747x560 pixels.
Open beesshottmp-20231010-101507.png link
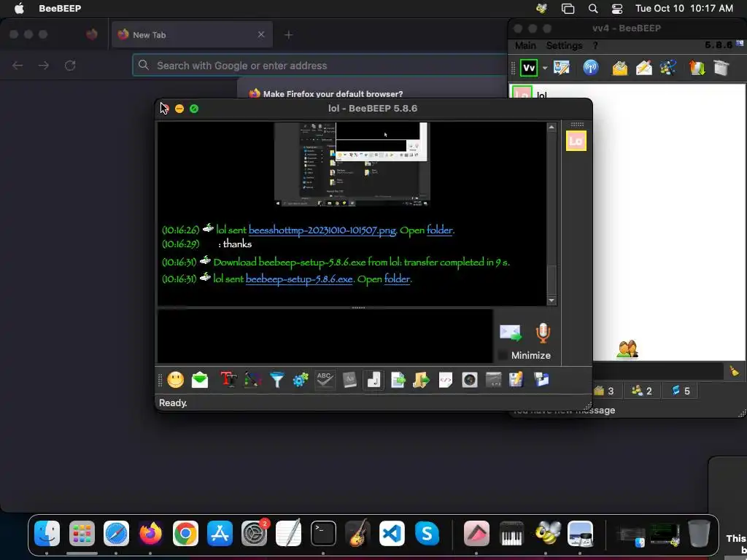[x=322, y=230]
